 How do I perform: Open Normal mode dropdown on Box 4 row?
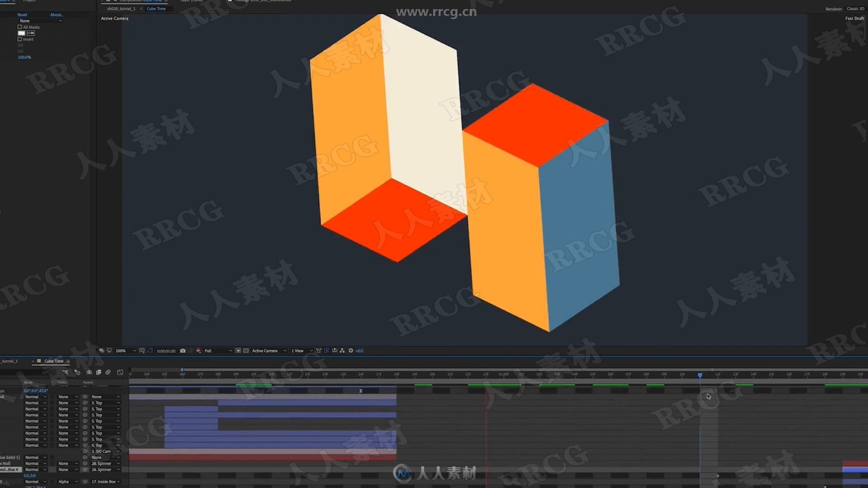[36, 469]
